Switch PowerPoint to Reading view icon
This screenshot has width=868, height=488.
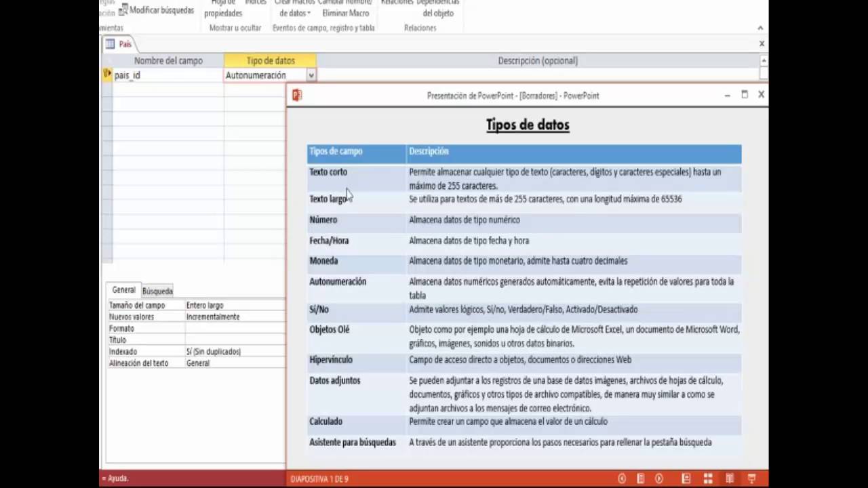(x=730, y=479)
